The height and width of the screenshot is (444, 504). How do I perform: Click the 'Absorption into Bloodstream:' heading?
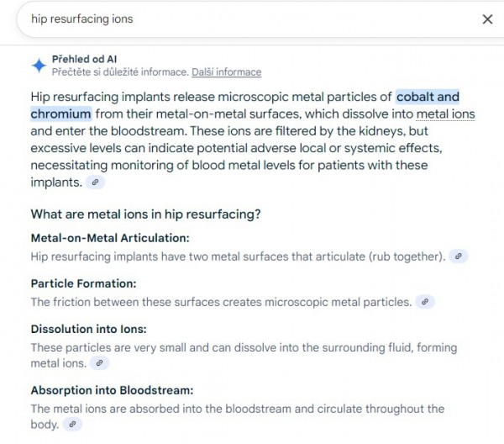(x=112, y=391)
